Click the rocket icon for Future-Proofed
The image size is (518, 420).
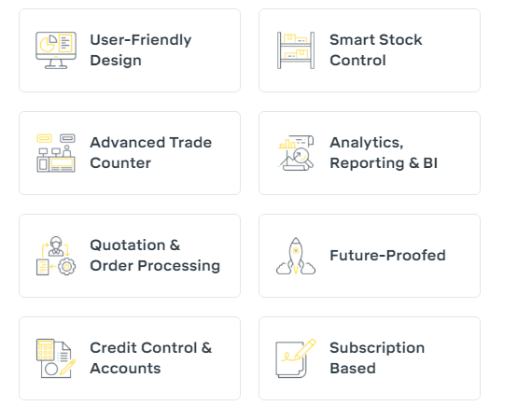[296, 256]
